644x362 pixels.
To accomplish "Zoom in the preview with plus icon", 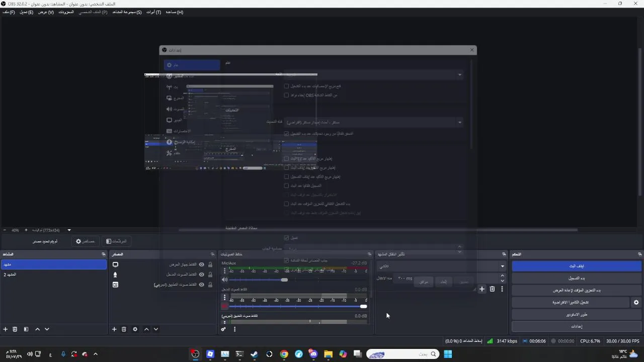I will pos(26,230).
